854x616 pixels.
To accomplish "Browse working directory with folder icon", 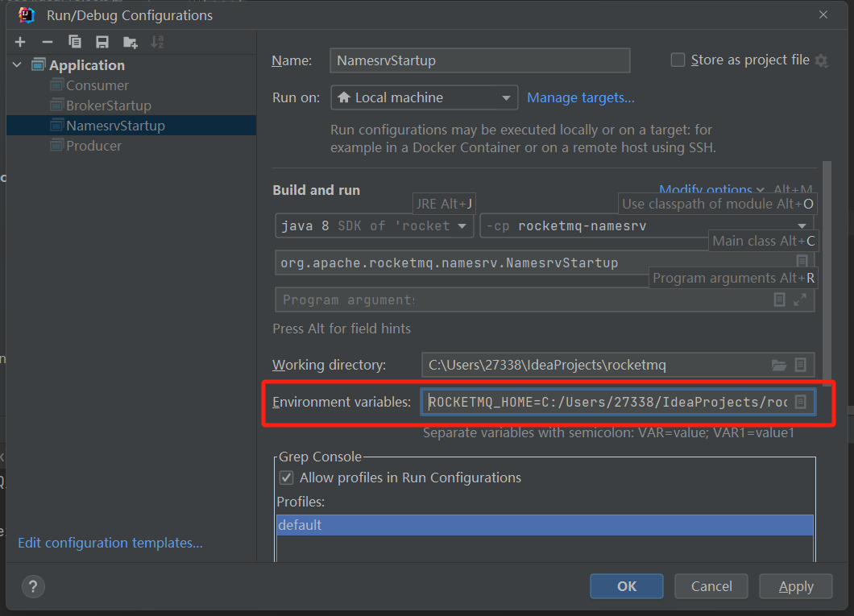I will [x=779, y=365].
